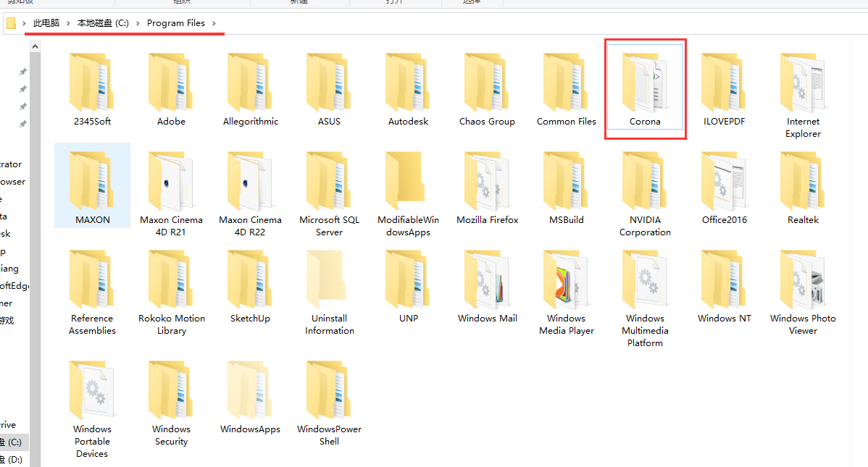Open the Windows Multimedia Platform folder
Image resolution: width=868 pixels, height=467 pixels.
click(645, 297)
